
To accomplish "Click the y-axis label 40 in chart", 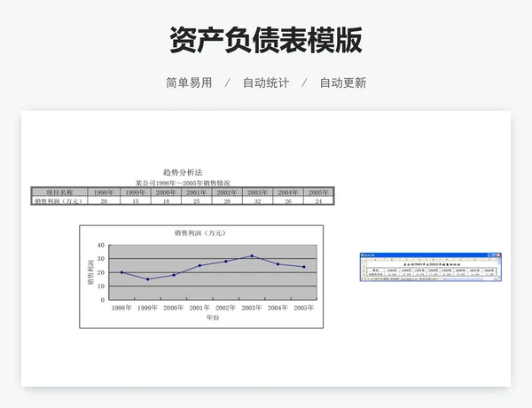I will 101,245.
